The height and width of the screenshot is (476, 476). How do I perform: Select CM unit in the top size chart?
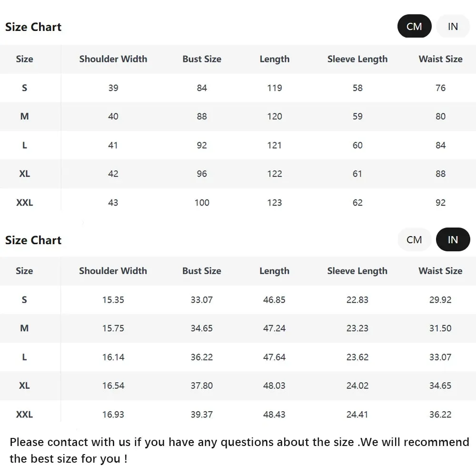[x=414, y=26]
